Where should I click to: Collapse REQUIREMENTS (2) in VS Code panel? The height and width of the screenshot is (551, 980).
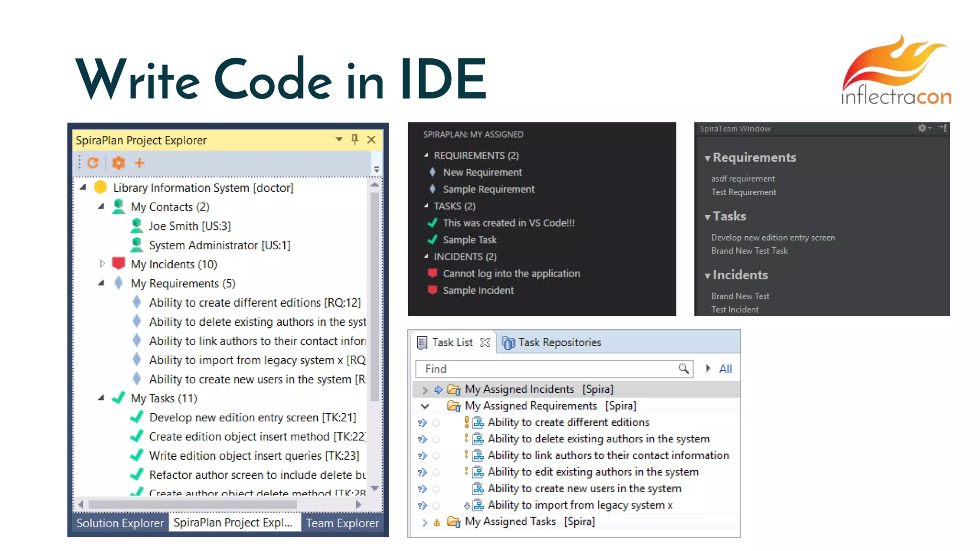tap(425, 155)
